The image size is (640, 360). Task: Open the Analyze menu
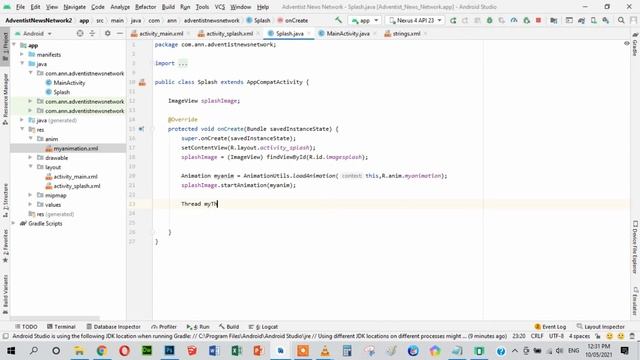point(120,7)
